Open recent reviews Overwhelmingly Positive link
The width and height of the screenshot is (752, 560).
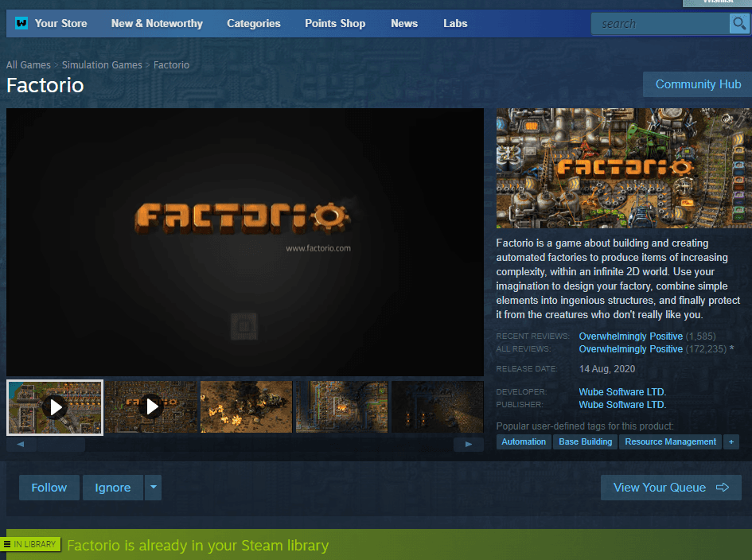pyautogui.click(x=631, y=336)
